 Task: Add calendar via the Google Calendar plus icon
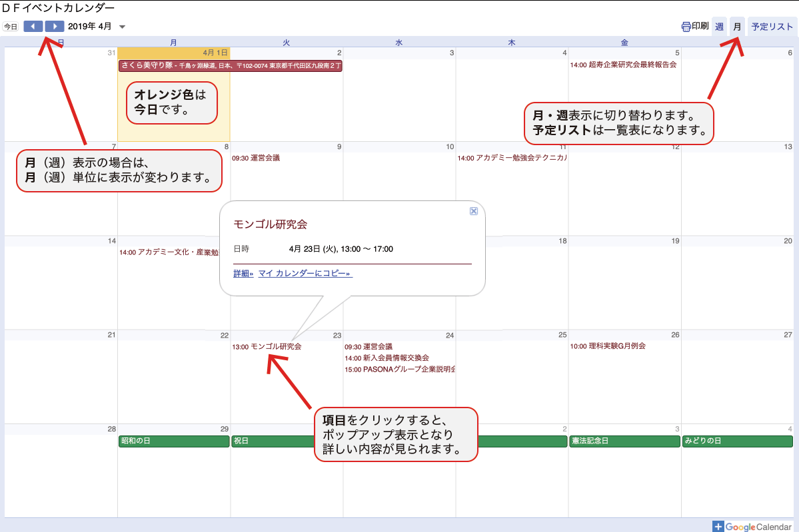click(x=718, y=527)
